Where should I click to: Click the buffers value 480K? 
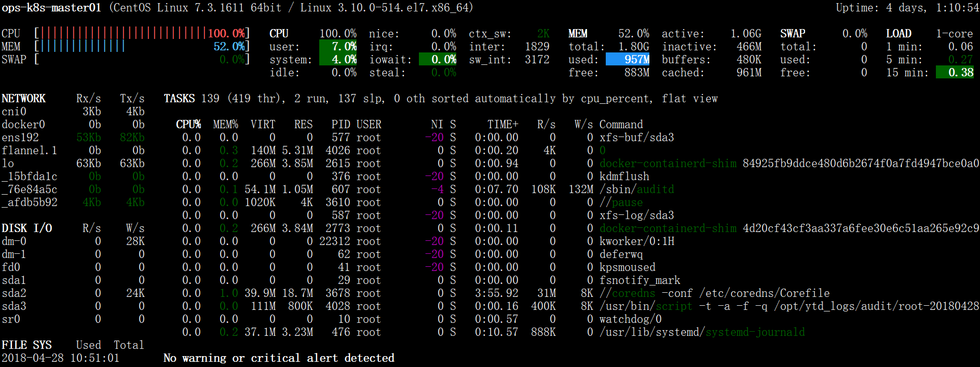pyautogui.click(x=749, y=60)
